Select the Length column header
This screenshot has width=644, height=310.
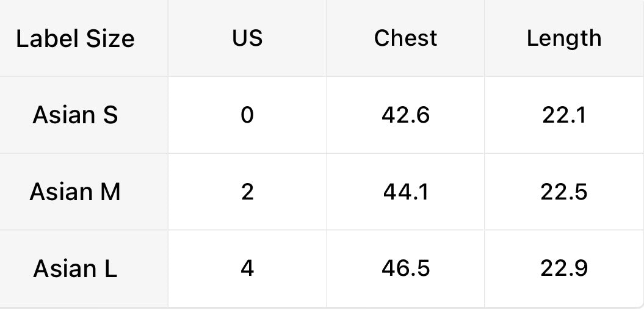[564, 38]
